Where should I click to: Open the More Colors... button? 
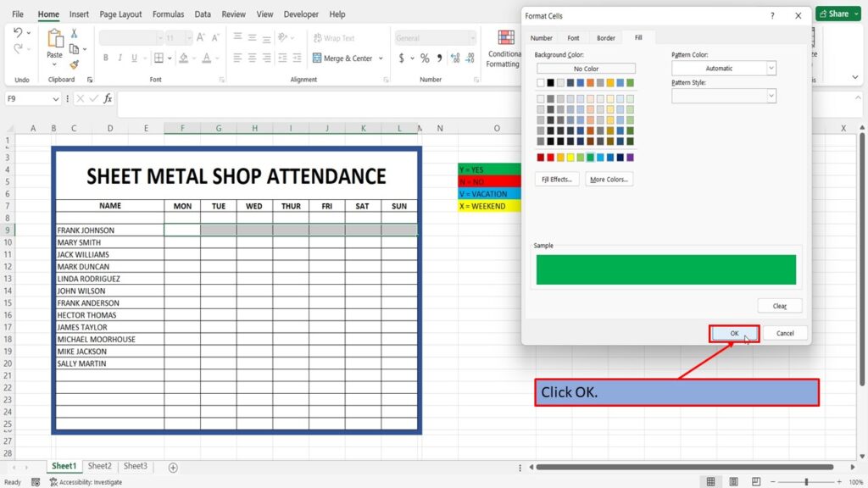click(609, 180)
